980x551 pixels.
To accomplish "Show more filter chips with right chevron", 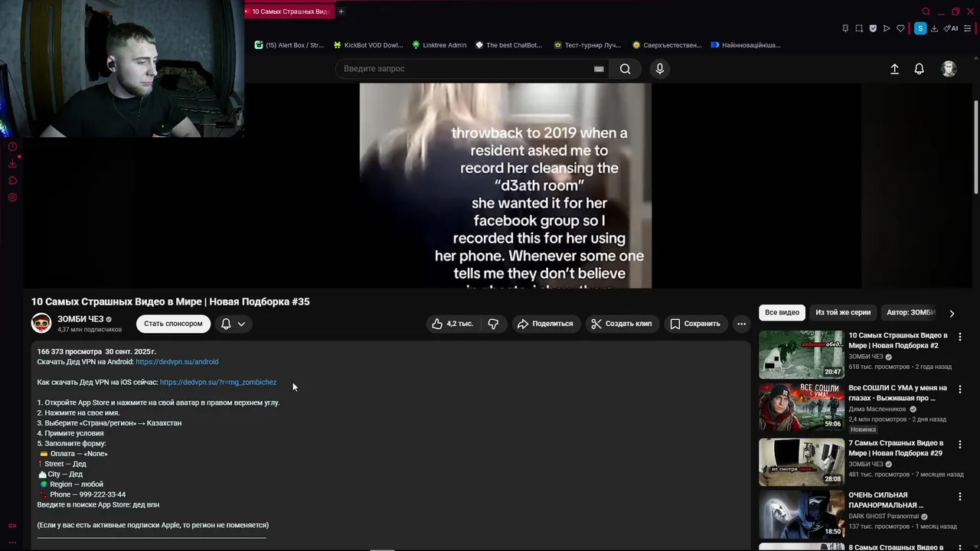I will (952, 313).
